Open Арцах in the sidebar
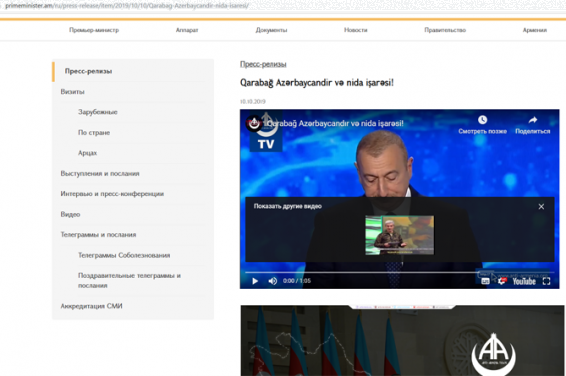Image resolution: width=566 pixels, height=376 pixels. coord(87,153)
